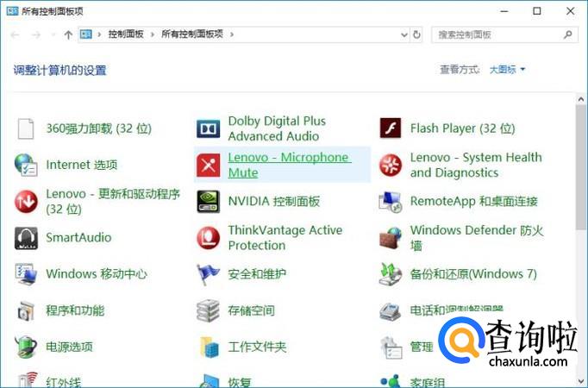The height and width of the screenshot is (388, 588).
Task: Click the NVIDIA 控制面板 icon
Action: tap(208, 201)
